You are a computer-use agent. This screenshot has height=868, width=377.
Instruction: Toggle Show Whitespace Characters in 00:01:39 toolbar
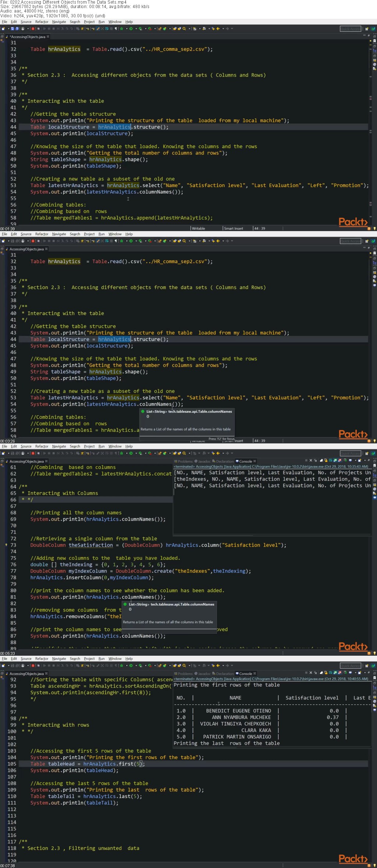[x=116, y=28]
